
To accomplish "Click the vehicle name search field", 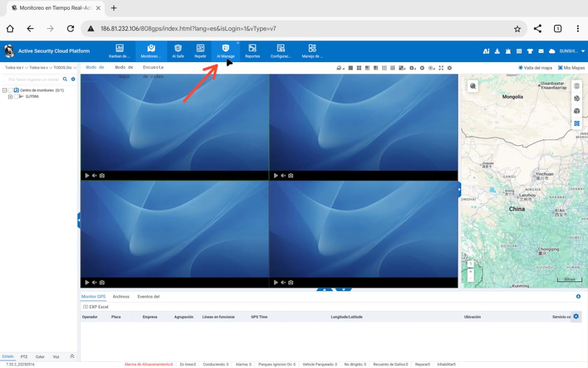I will [34, 80].
